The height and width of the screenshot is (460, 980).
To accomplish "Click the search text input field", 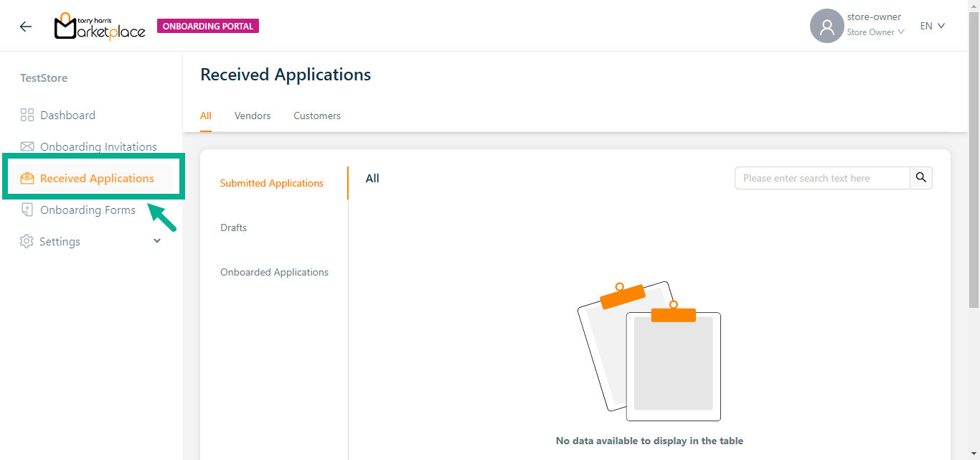I will [x=822, y=178].
